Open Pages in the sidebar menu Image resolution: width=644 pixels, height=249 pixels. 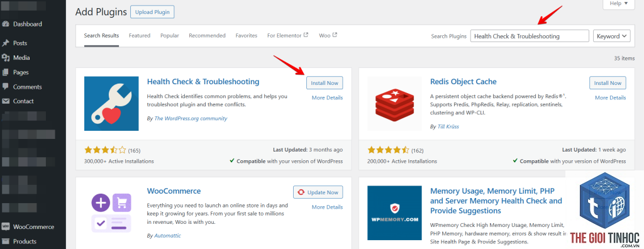tap(21, 72)
